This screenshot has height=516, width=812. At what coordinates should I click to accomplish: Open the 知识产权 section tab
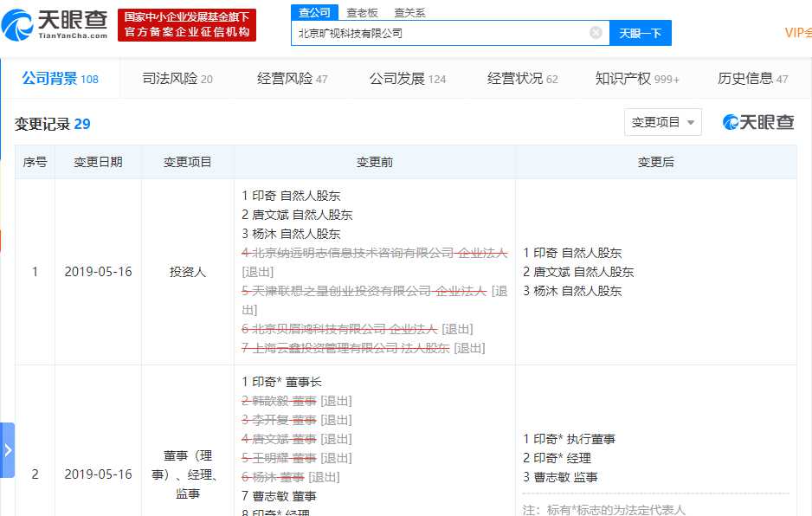pyautogui.click(x=637, y=79)
